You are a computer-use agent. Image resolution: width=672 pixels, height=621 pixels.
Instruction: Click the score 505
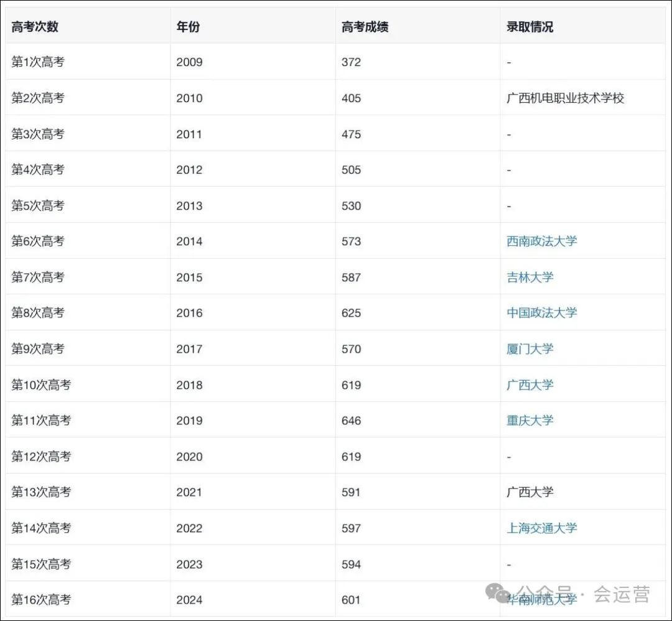click(351, 170)
